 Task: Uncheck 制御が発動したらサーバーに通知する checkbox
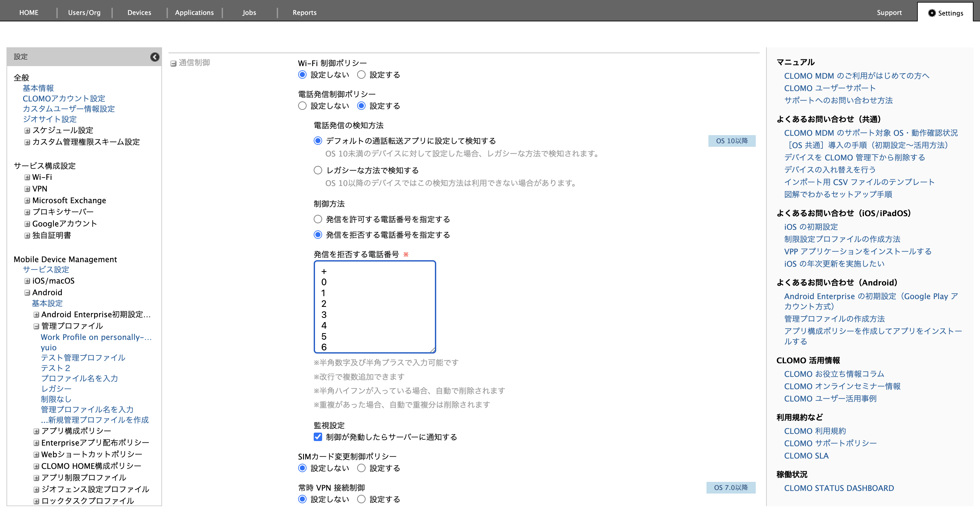pyautogui.click(x=318, y=437)
